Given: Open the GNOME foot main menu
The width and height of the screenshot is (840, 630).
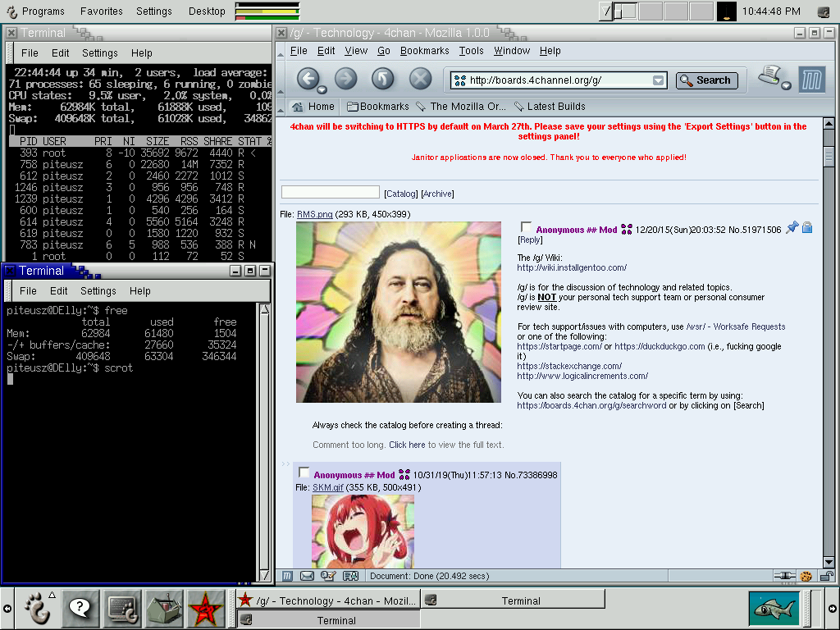Looking at the screenshot, I should (38, 608).
